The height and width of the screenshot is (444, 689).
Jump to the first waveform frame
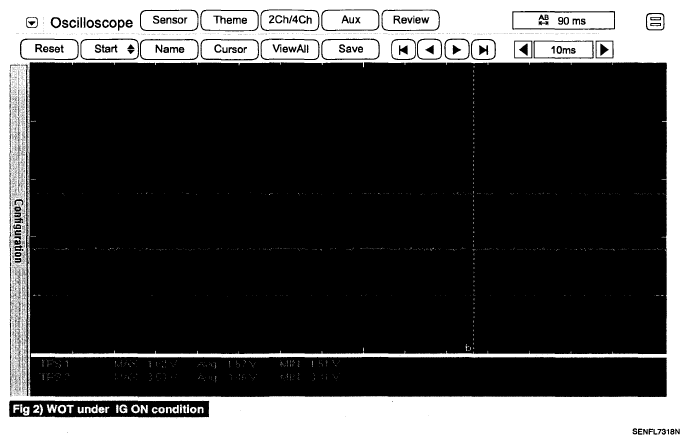[401, 49]
